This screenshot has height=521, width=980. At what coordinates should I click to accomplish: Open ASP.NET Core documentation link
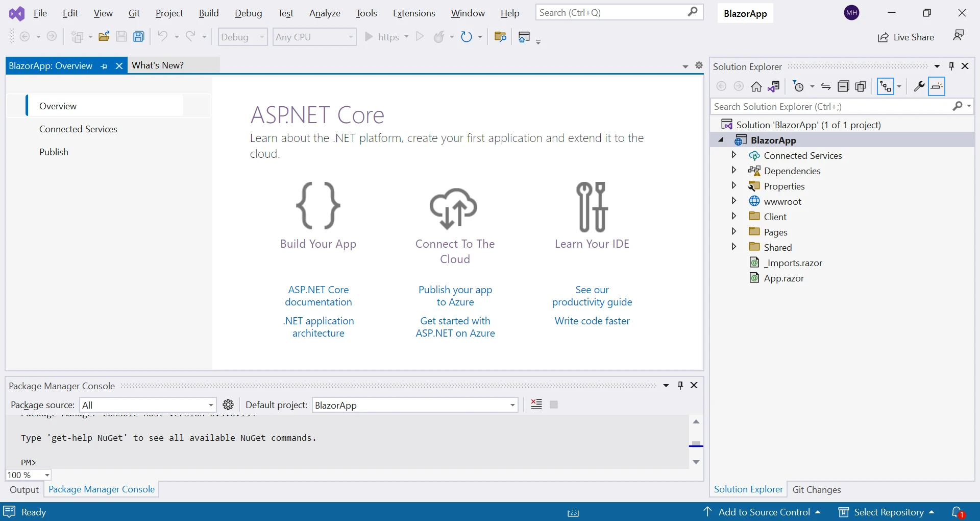[x=318, y=296]
